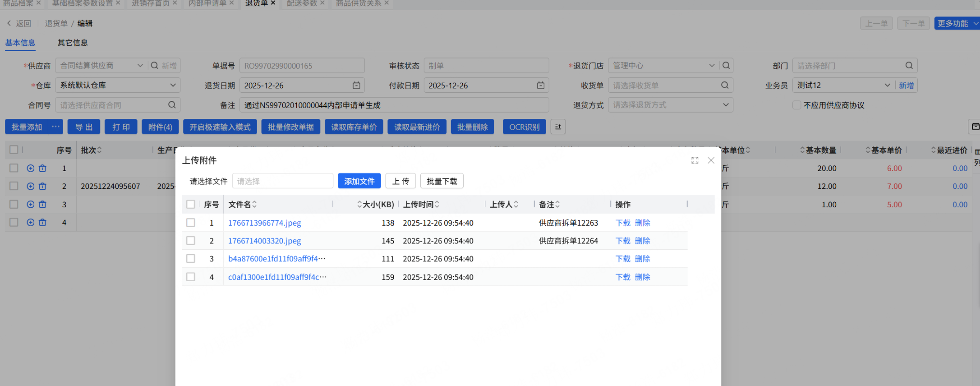The width and height of the screenshot is (980, 386).
Task: Open calendar icon in 付款日期 field
Action: [540, 85]
